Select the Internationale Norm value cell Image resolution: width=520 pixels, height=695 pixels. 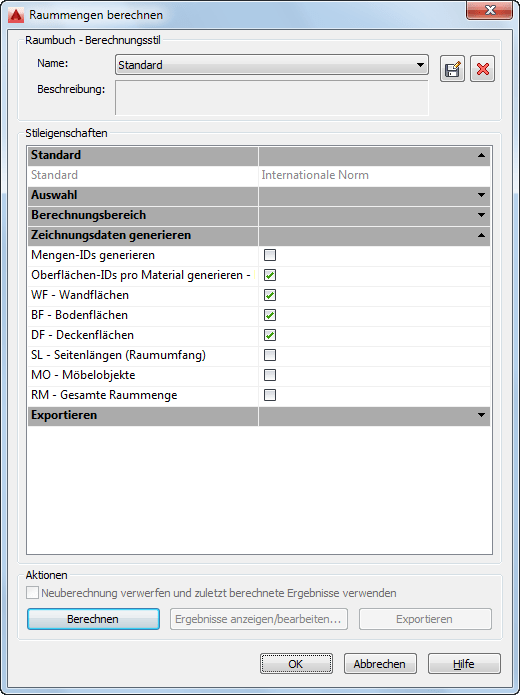coord(375,175)
